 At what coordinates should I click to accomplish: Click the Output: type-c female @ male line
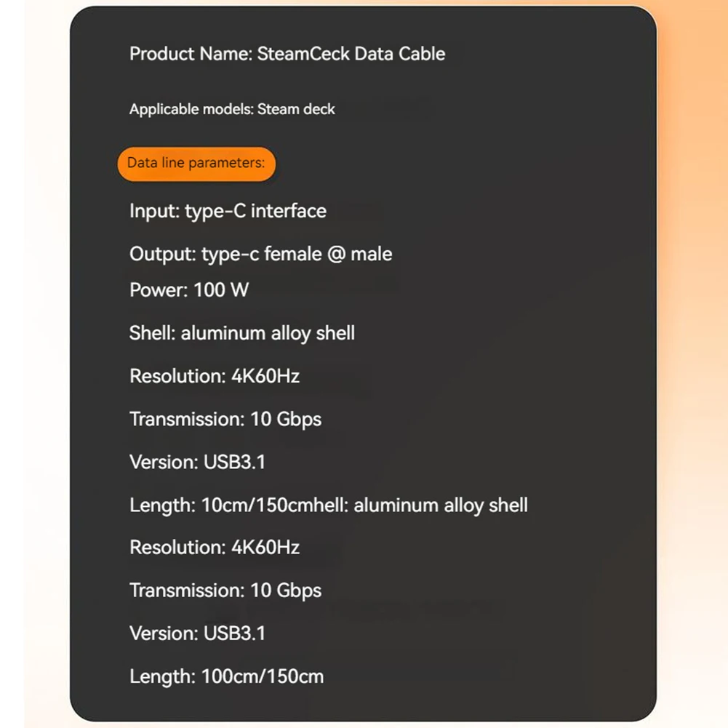tap(260, 254)
